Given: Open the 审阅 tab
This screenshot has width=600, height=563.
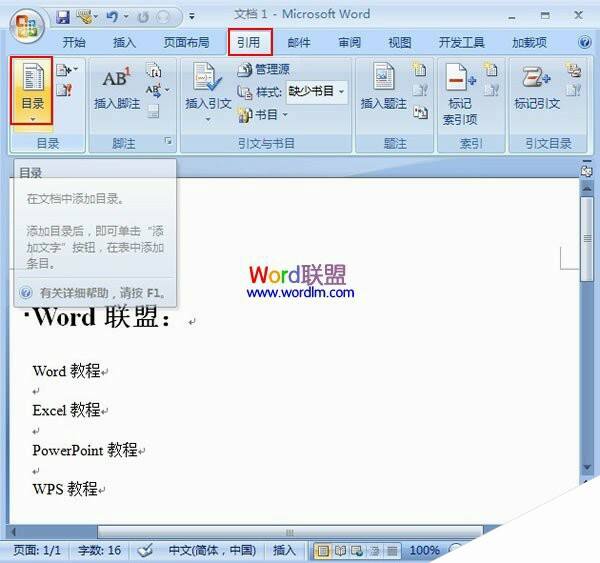Looking at the screenshot, I should point(349,42).
